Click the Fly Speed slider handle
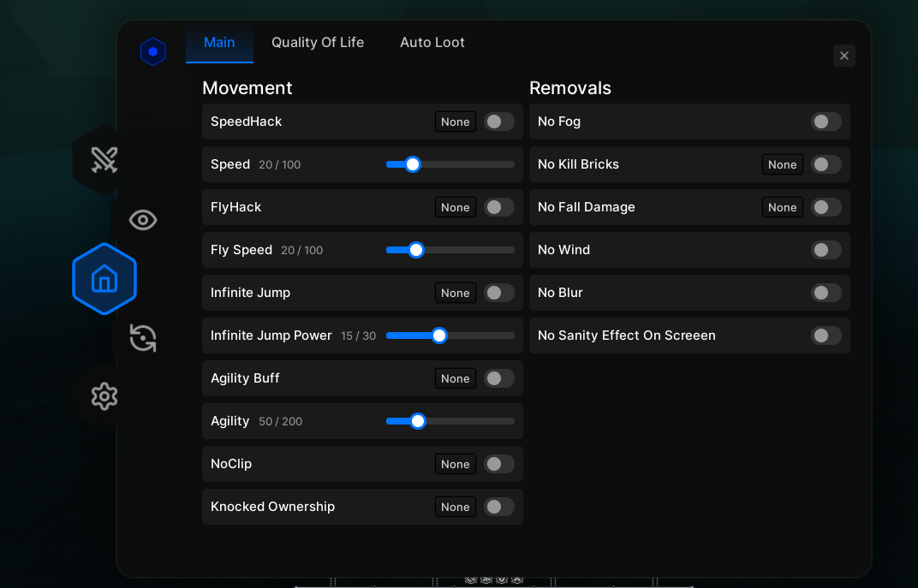This screenshot has width=918, height=588. coord(416,250)
